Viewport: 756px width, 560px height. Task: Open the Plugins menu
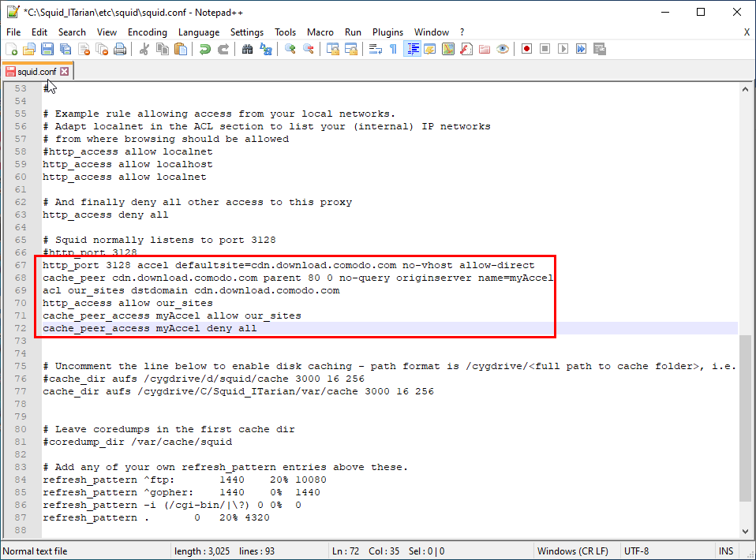(387, 32)
